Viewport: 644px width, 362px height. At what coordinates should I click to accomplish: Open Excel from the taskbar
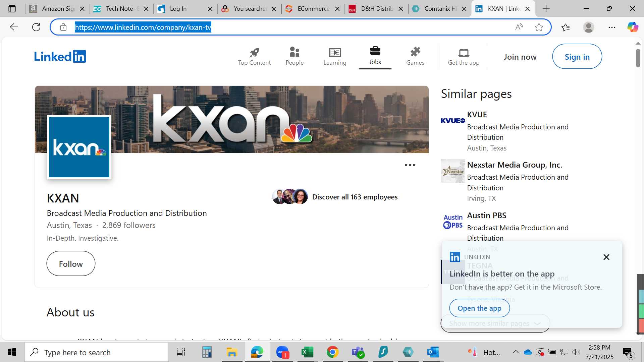[x=307, y=352]
